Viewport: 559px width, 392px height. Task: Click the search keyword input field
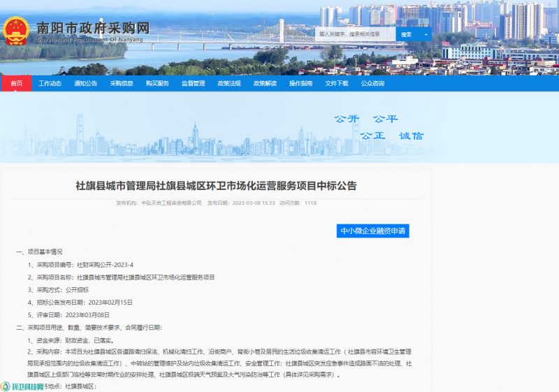coord(356,34)
